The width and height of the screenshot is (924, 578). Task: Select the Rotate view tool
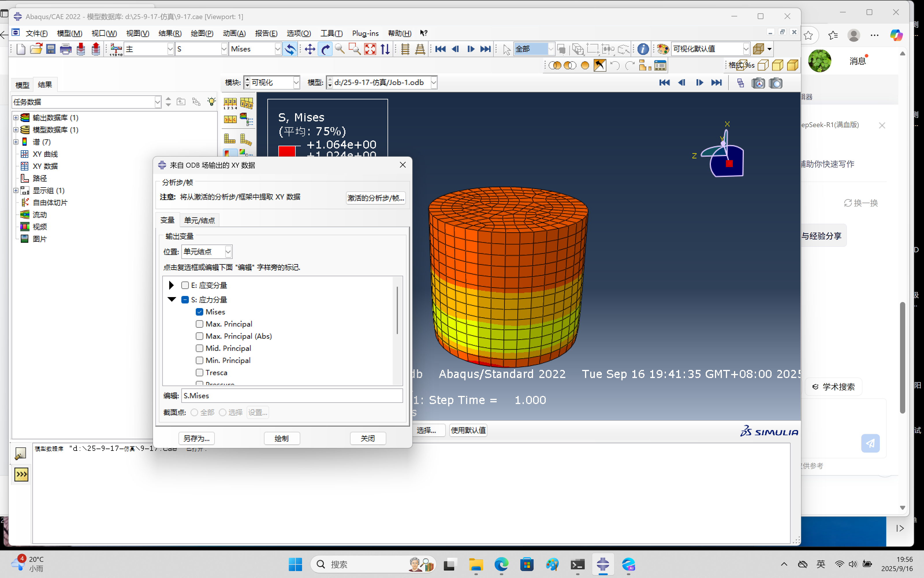(x=325, y=49)
